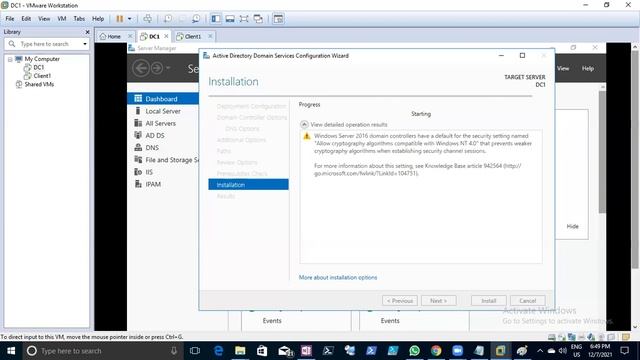Enter full screen mode icon
Image resolution: width=640 pixels, height=360 pixels.
[x=244, y=19]
